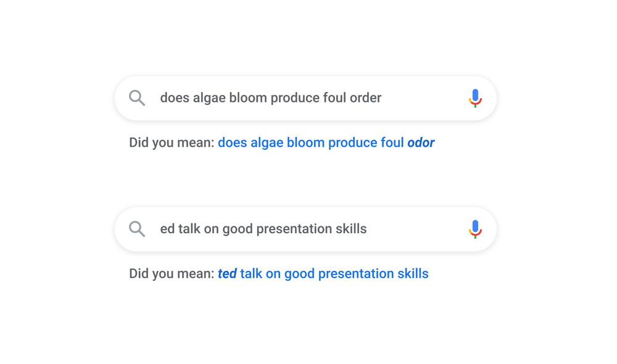Click "foul odor" portion of the first suggestion

coord(408,143)
